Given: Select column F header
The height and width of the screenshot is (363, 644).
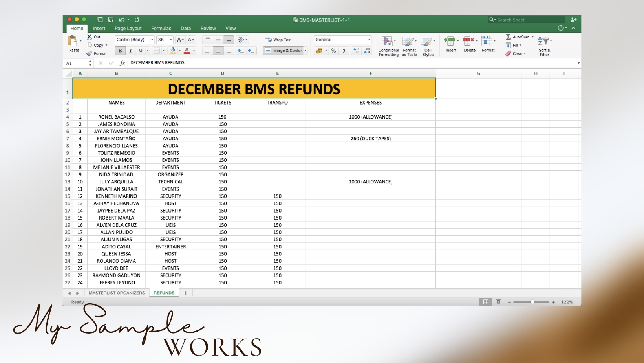Looking at the screenshot, I should [371, 73].
